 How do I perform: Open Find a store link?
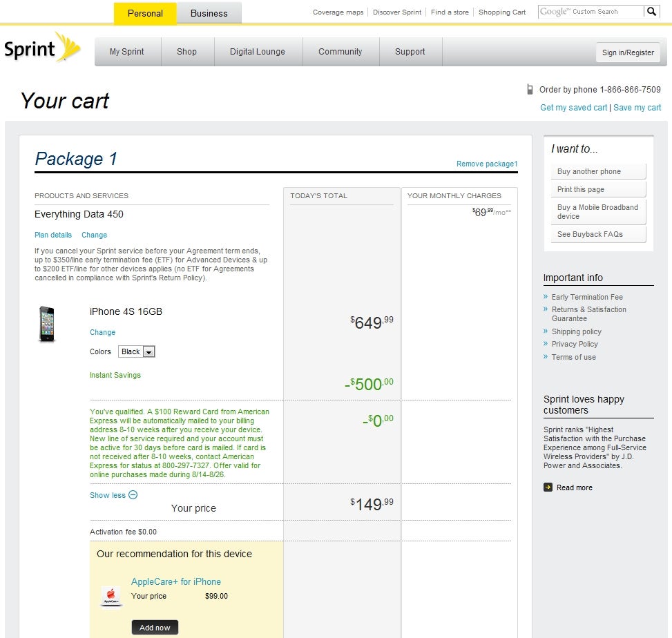450,12
